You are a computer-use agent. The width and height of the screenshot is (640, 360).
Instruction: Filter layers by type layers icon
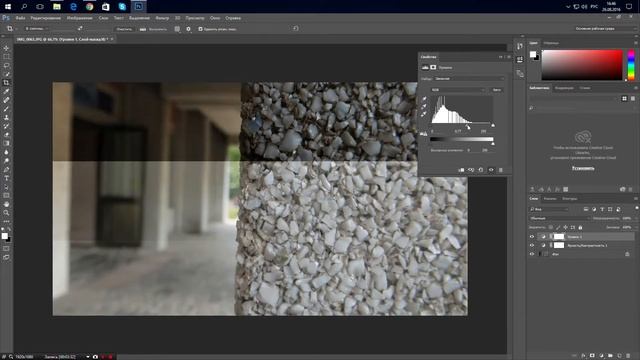pos(602,209)
